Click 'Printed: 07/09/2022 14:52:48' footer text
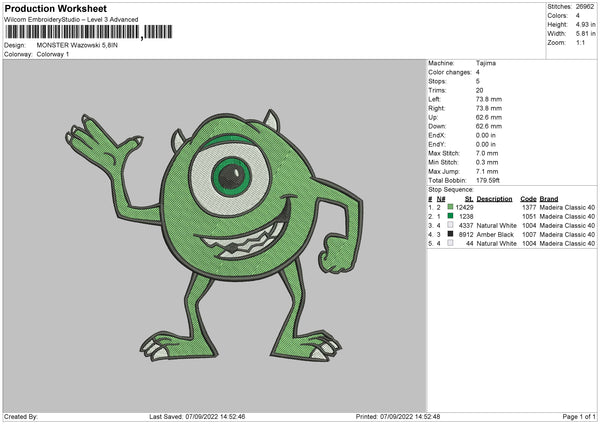This screenshot has height=424, width=600. tap(398, 416)
